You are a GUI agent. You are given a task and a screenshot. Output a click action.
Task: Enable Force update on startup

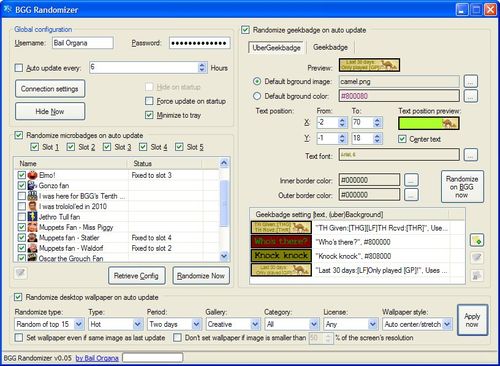point(149,101)
